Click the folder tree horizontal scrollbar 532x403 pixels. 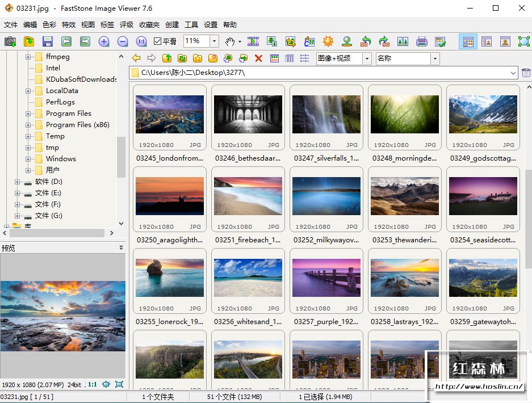pyautogui.click(x=57, y=233)
